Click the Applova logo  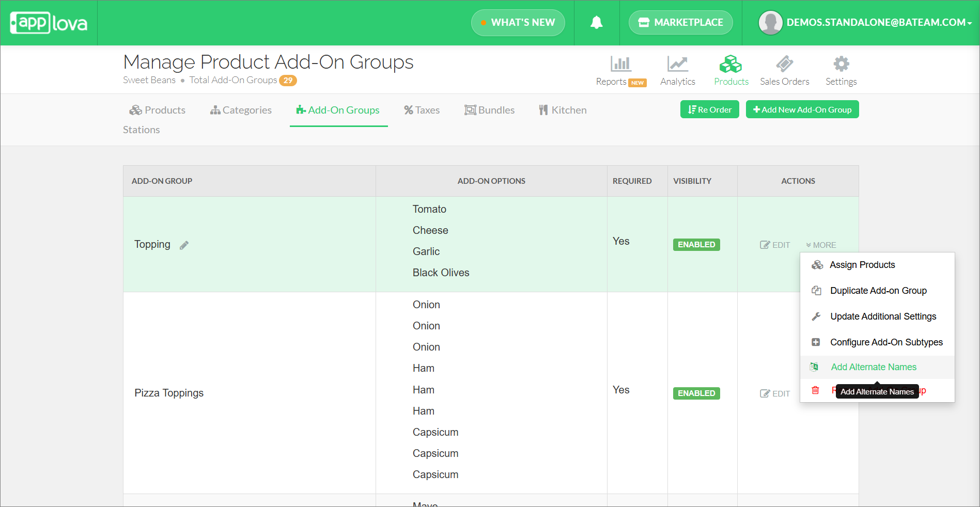point(49,23)
